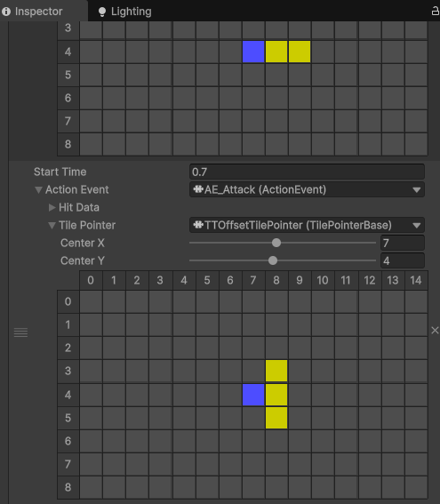This screenshot has height=504, width=440.
Task: Click column header 0 of the lower grid
Action: (x=91, y=280)
